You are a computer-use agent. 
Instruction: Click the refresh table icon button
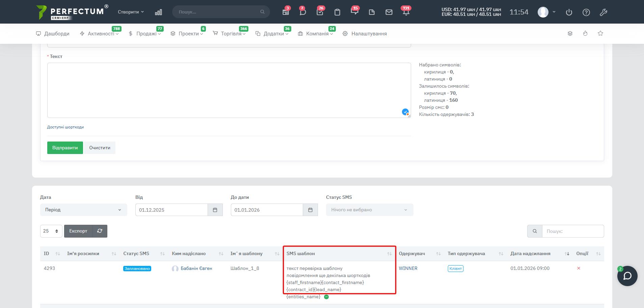pyautogui.click(x=100, y=231)
